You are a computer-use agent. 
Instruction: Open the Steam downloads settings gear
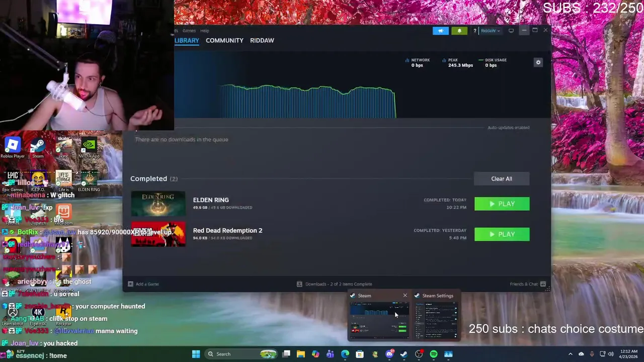(538, 62)
